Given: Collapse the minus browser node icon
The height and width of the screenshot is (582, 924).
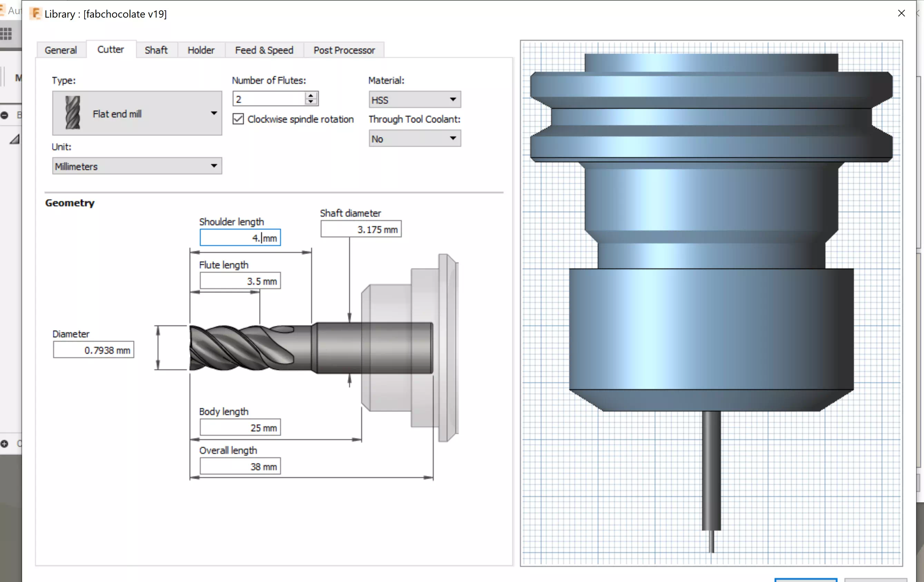Looking at the screenshot, I should click(x=4, y=115).
